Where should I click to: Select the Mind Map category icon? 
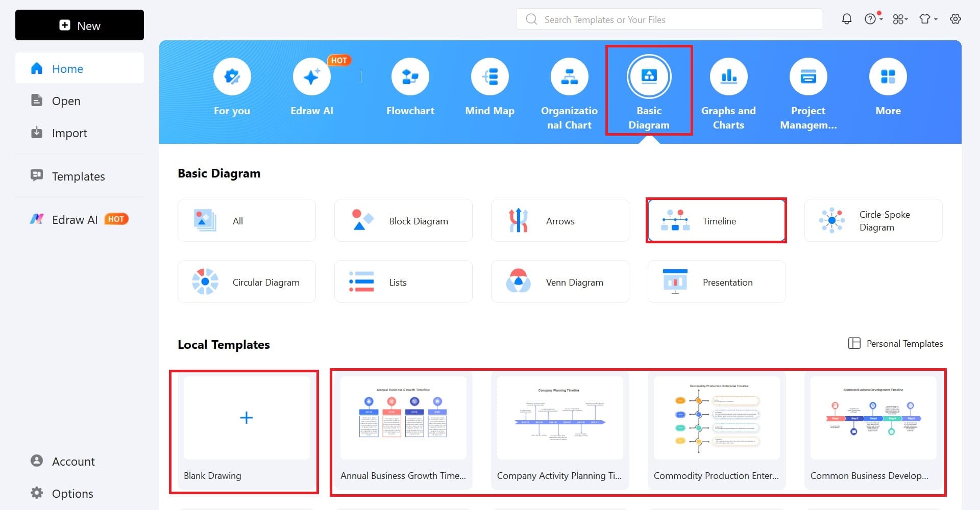pyautogui.click(x=490, y=76)
